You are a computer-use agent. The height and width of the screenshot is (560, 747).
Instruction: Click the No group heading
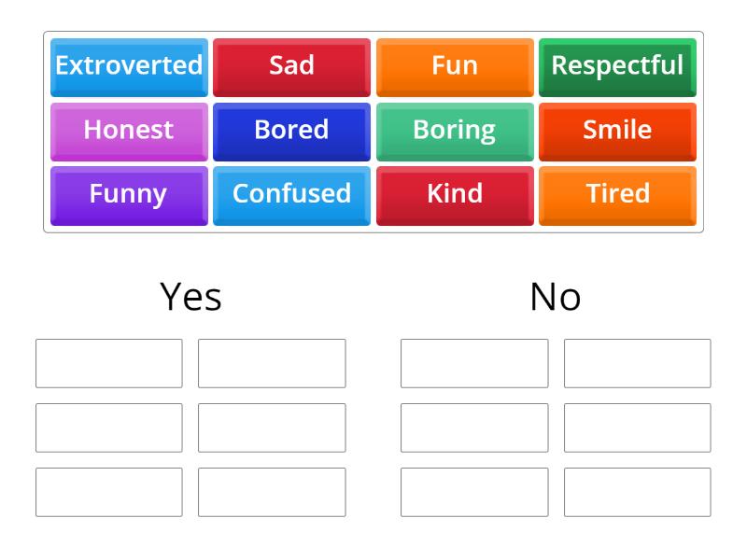click(x=557, y=295)
